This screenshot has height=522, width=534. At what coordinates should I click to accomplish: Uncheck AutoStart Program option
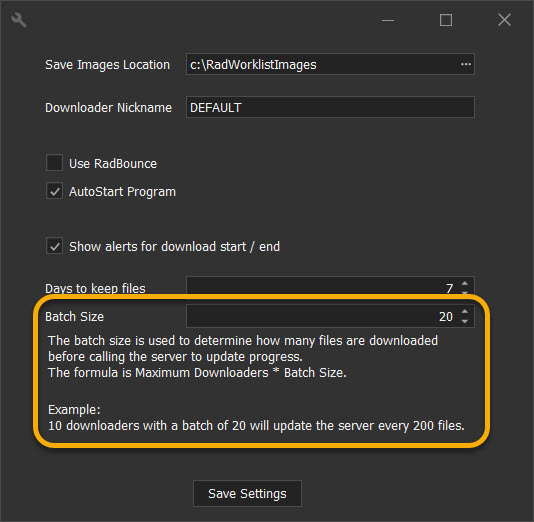coord(54,191)
